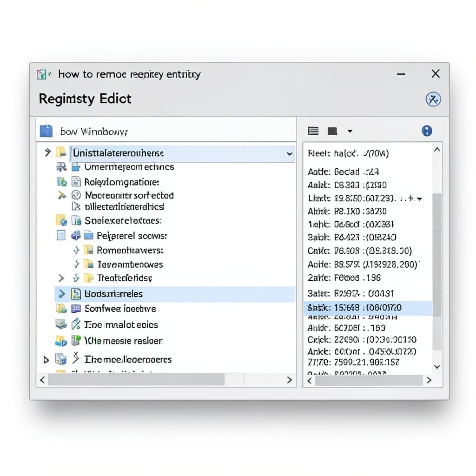Click the values pane scroll right arrow

click(x=429, y=380)
